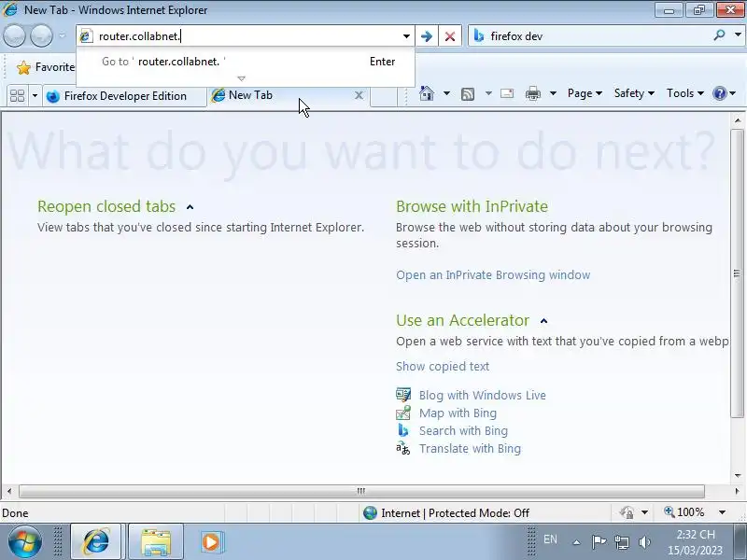Click Internet Explorer taskbar icon
The image size is (747, 560).
tap(96, 542)
